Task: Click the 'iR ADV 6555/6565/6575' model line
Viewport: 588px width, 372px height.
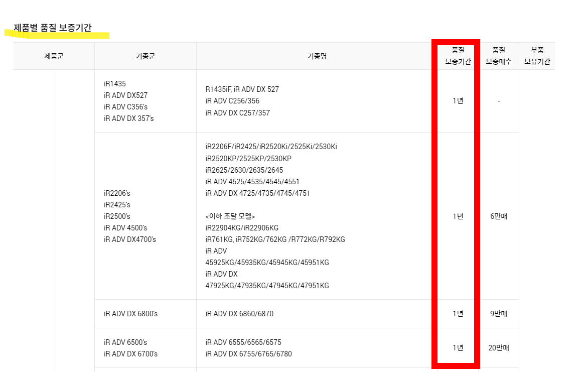Action: (x=243, y=342)
